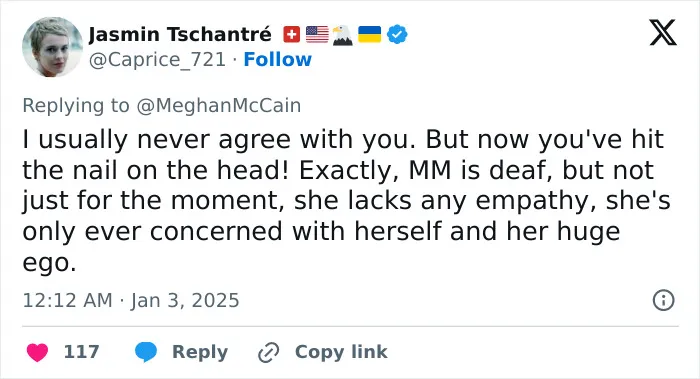The height and width of the screenshot is (379, 700).
Task: Click the Jasmin Tschantré display name
Action: coord(180,34)
